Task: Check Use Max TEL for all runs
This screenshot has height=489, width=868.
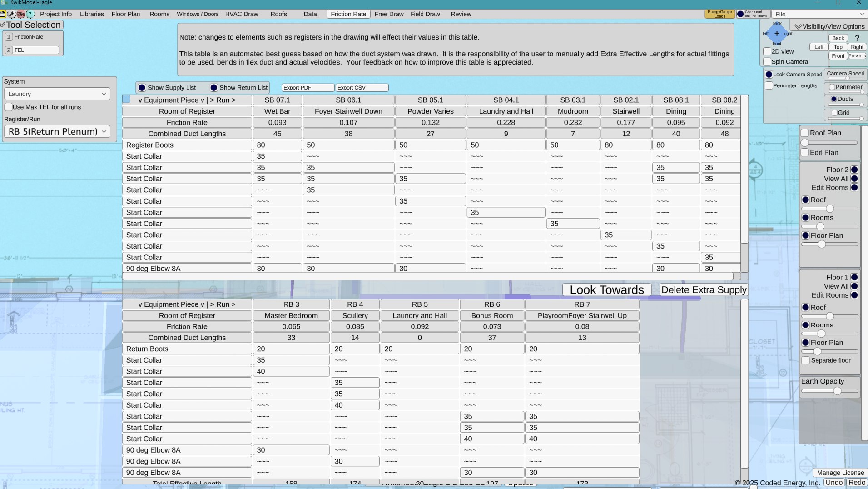Action: coord(9,107)
